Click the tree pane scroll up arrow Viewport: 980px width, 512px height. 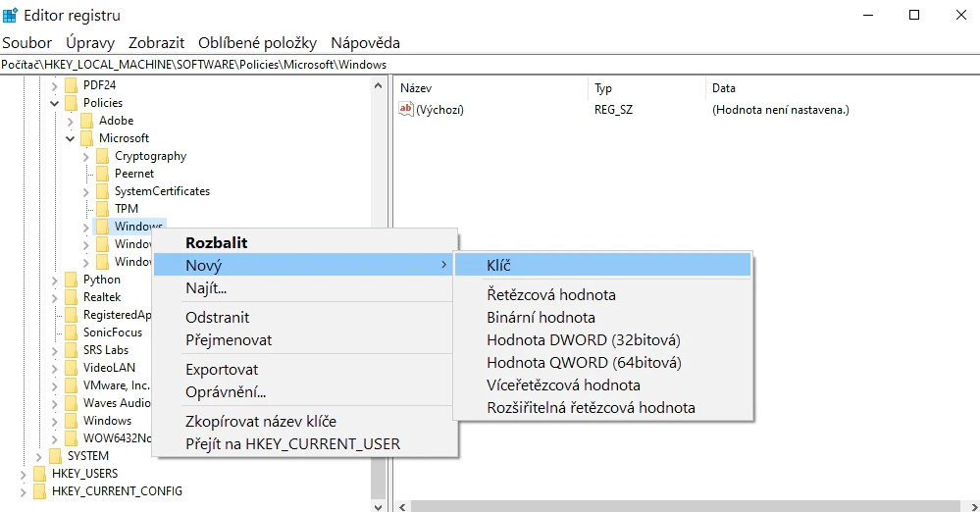[378, 85]
